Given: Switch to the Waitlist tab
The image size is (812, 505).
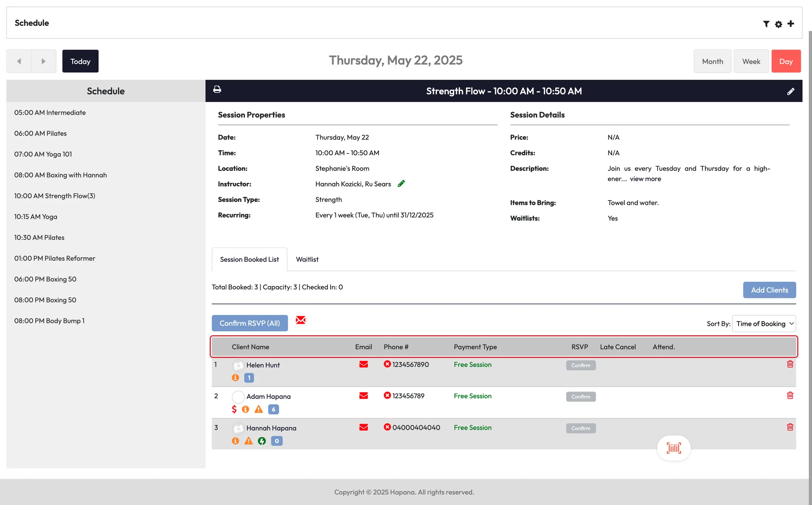Looking at the screenshot, I should pyautogui.click(x=307, y=259).
